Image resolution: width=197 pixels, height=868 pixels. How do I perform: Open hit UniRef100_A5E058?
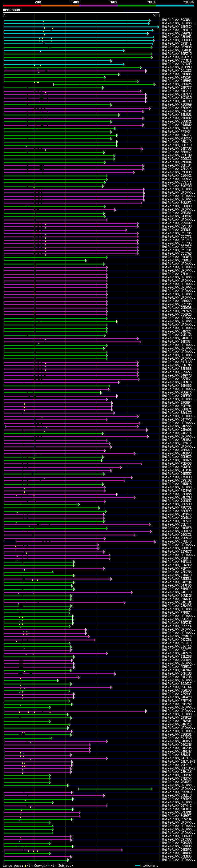(177, 464)
